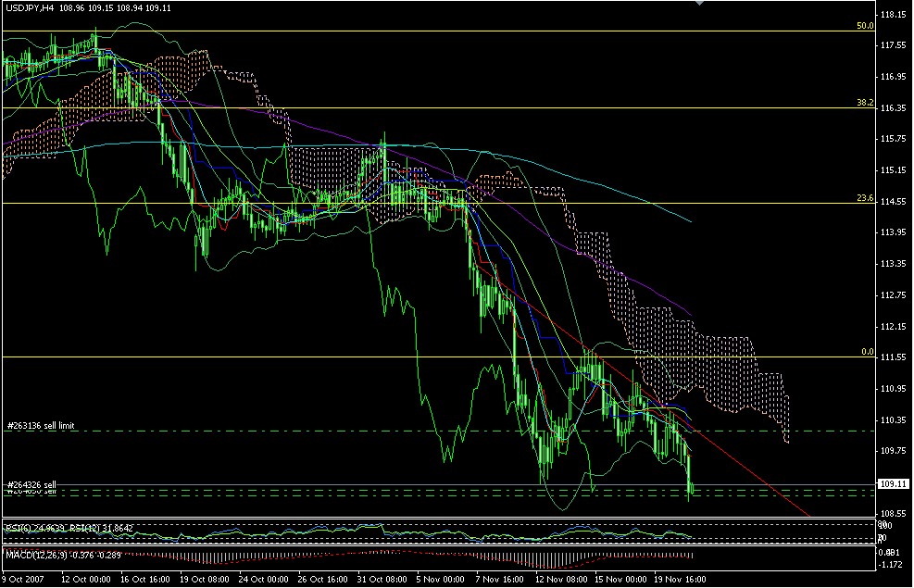
Task: Click the 15 Nov 00:00 time label
Action: click(620, 580)
